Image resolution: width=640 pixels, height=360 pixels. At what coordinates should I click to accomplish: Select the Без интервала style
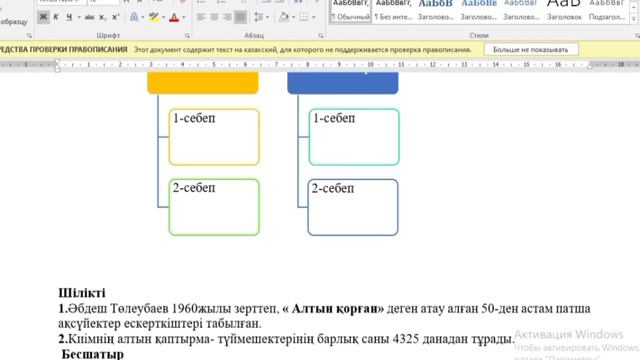(x=393, y=11)
